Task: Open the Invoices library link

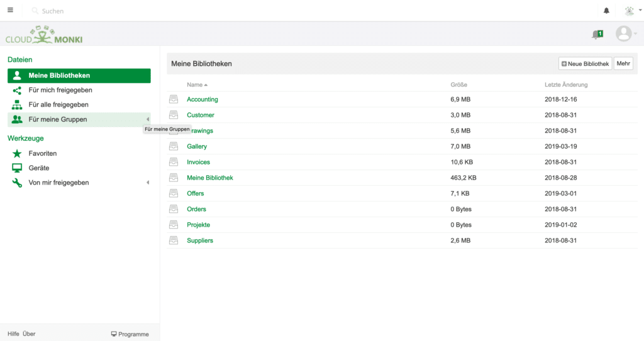Action: coord(199,162)
